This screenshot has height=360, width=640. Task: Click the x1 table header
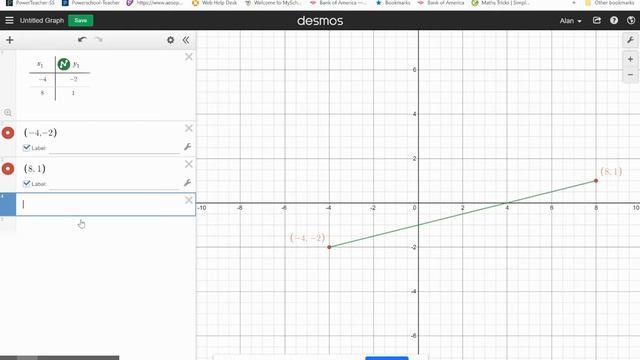[x=40, y=64]
